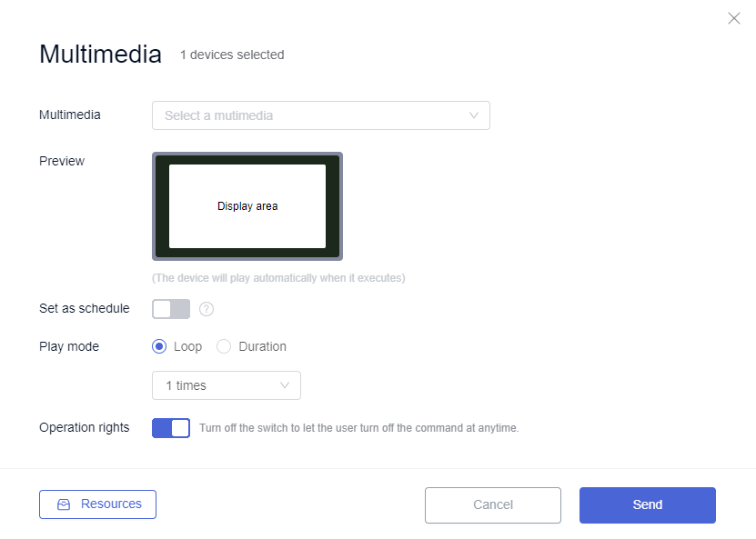Click the preview screen dark border frame
Screen dimensions: 756x539
247,159
